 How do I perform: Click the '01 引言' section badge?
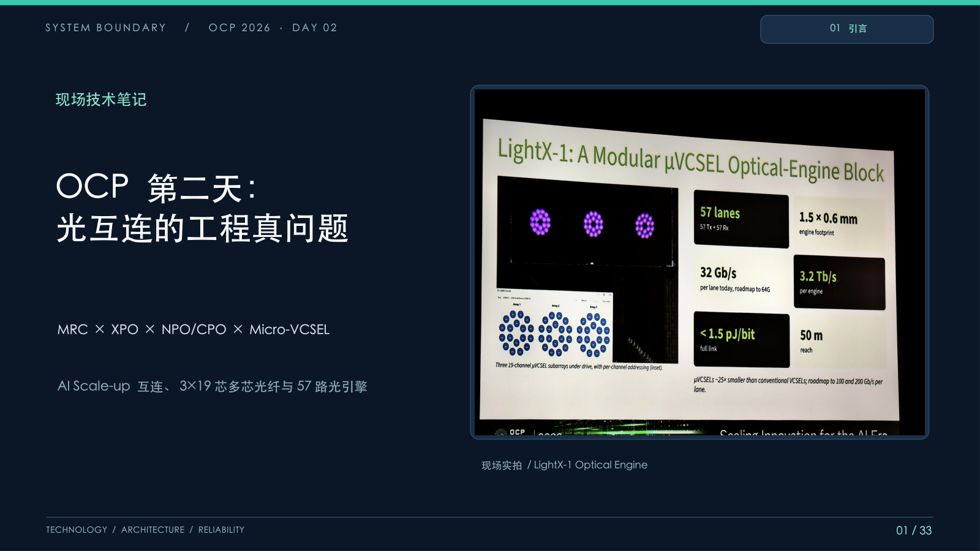846,29
